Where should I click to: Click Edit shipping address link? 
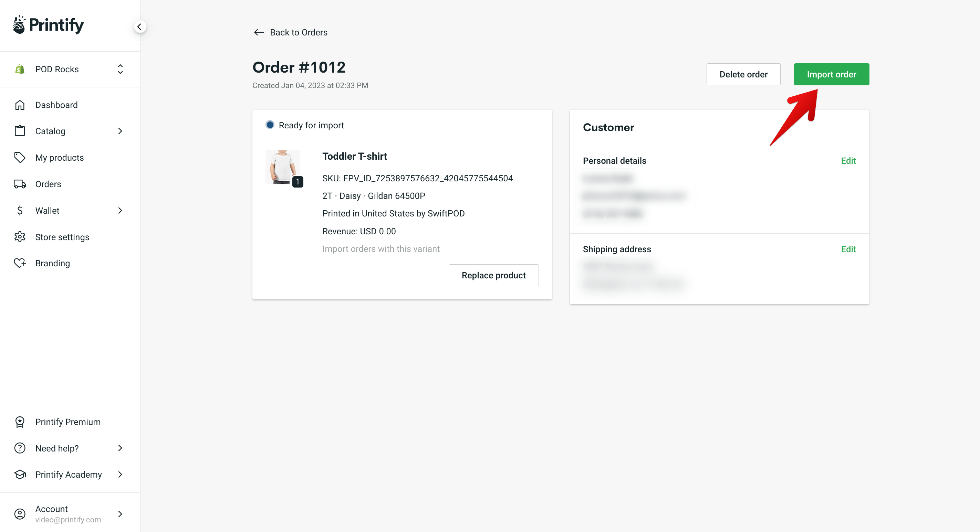coord(849,249)
